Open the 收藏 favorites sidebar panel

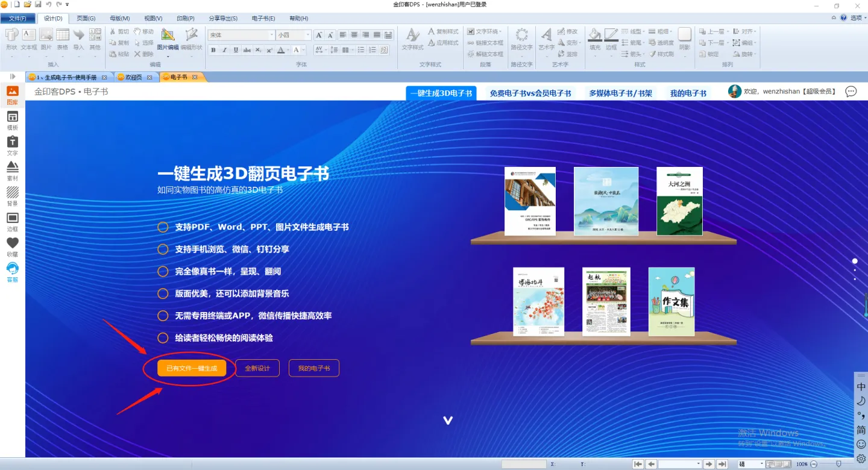[12, 247]
